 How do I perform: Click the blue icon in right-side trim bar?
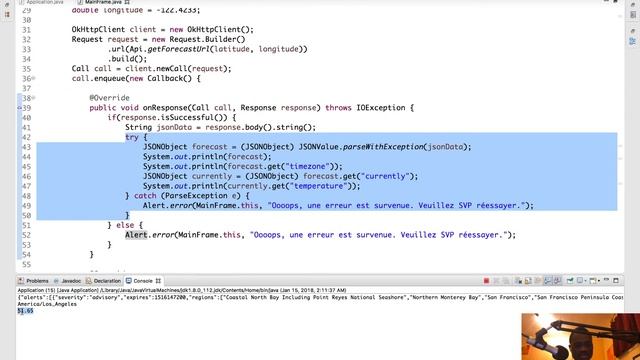633,41
